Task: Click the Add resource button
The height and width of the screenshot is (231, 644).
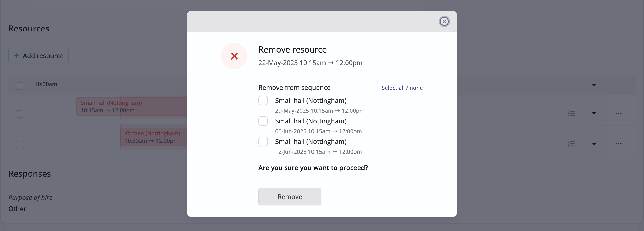Action: [39, 56]
